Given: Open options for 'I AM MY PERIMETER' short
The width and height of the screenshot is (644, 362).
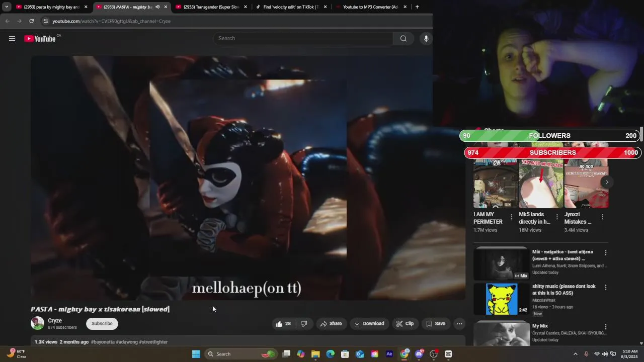Looking at the screenshot, I should pos(512,217).
